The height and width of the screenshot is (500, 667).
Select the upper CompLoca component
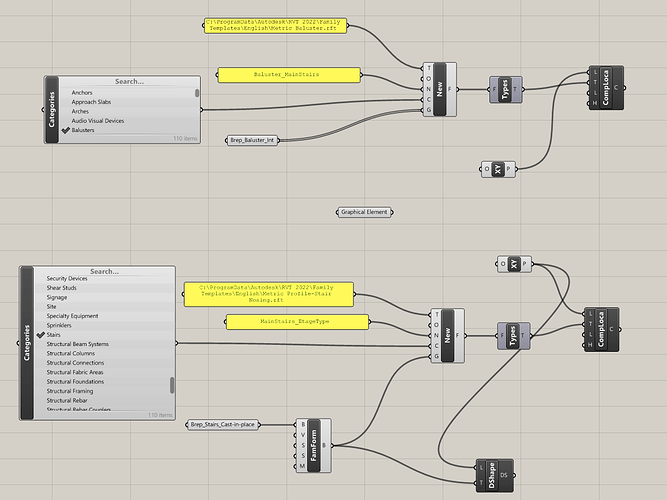coord(606,88)
